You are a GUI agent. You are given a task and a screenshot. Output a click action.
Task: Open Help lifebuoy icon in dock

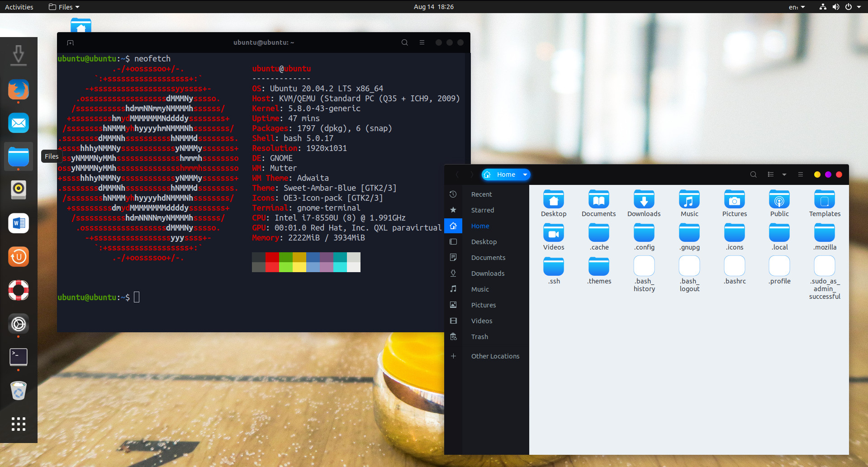[19, 290]
